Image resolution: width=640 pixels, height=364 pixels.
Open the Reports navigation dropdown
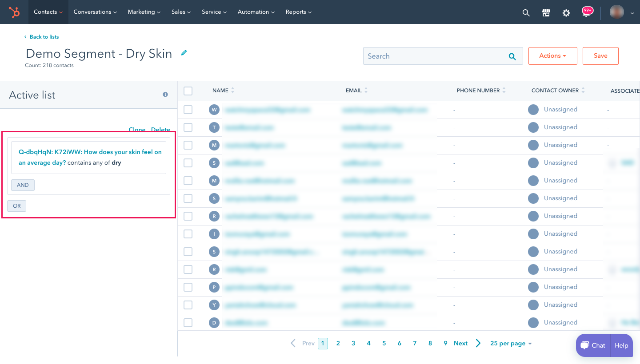[x=299, y=12]
